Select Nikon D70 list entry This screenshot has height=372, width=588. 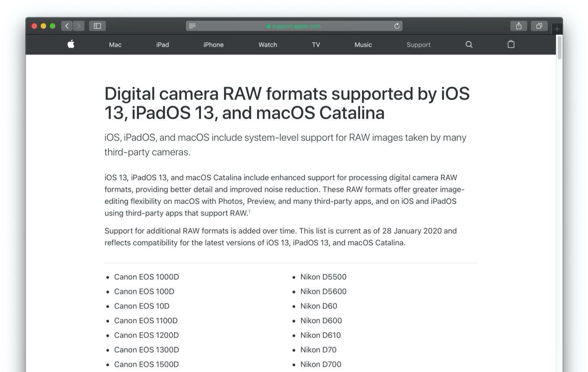pyautogui.click(x=318, y=350)
